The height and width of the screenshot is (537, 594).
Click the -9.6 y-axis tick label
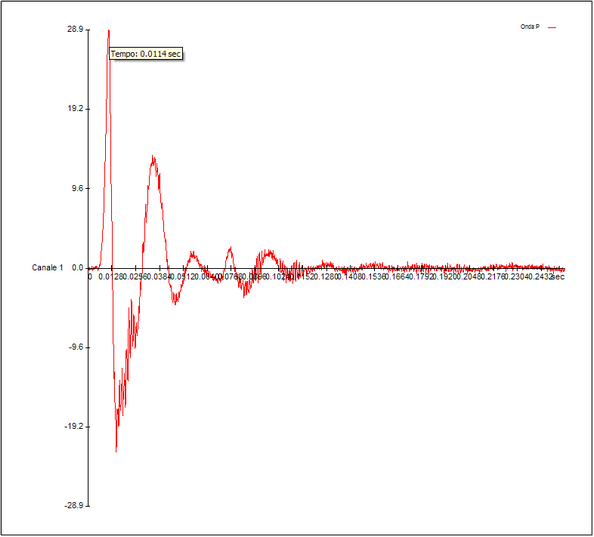[76, 347]
